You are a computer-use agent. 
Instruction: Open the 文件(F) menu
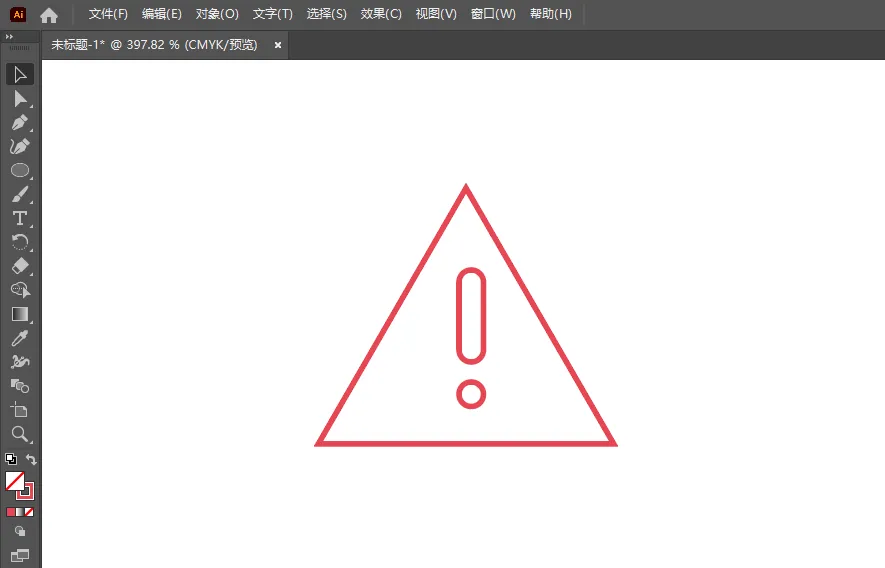pos(108,14)
